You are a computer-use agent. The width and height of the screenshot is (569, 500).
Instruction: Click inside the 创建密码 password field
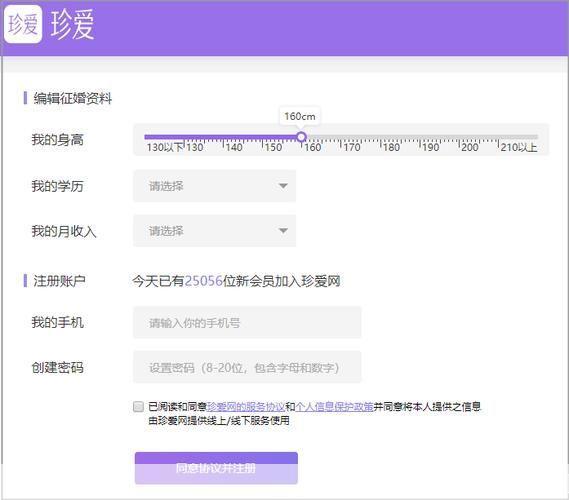click(247, 367)
